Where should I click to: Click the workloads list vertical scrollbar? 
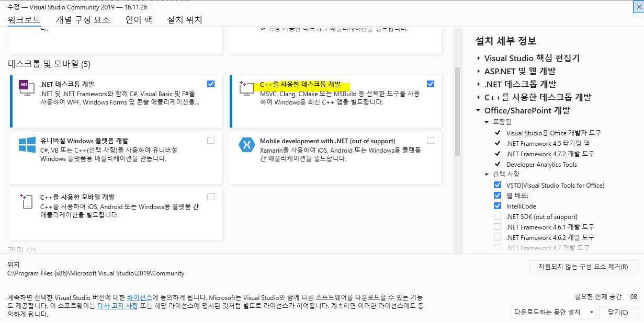point(457,111)
